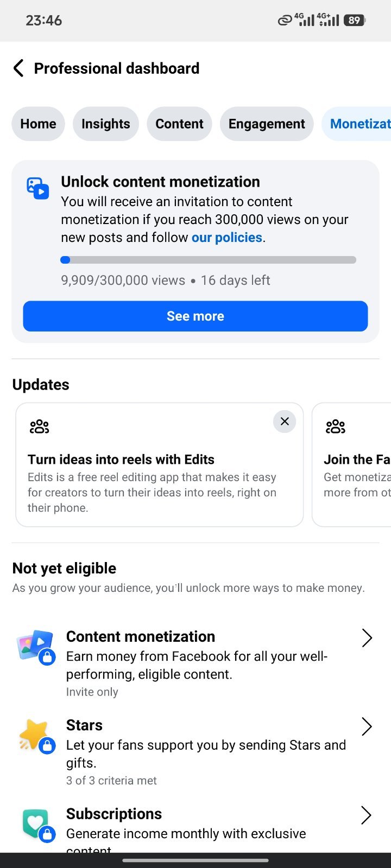Image resolution: width=391 pixels, height=868 pixels.
Task: Open the our policies link
Action: (x=227, y=238)
